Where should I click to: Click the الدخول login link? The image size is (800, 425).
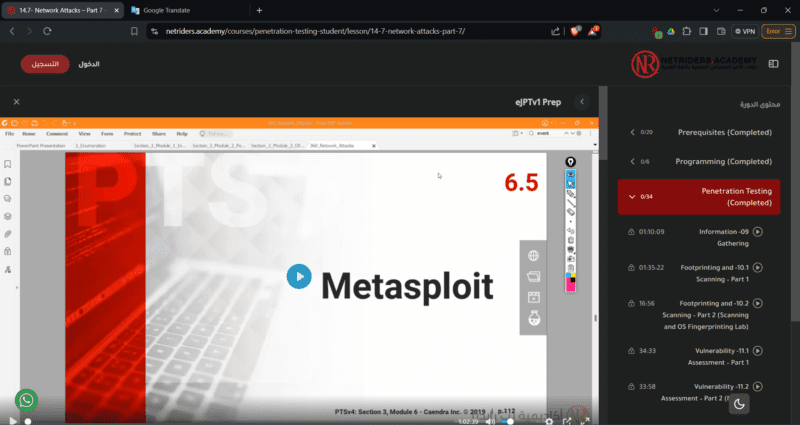click(89, 64)
